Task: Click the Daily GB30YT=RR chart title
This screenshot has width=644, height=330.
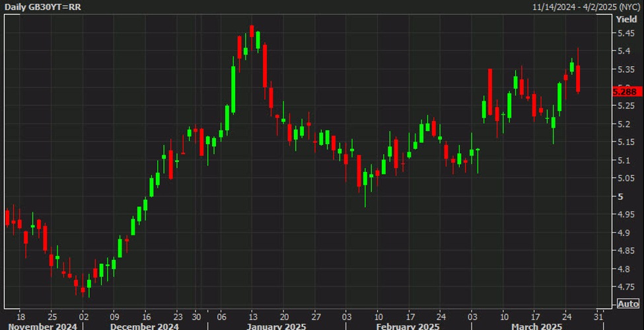Action: tap(43, 7)
